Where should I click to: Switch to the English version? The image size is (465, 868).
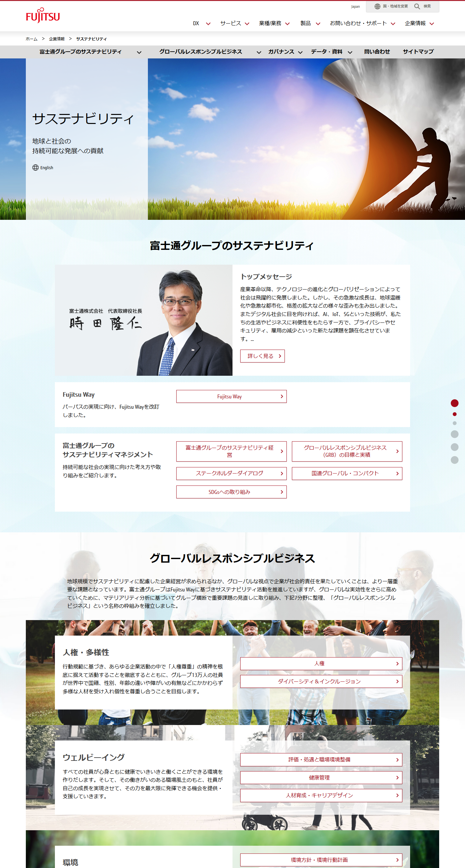click(x=46, y=168)
